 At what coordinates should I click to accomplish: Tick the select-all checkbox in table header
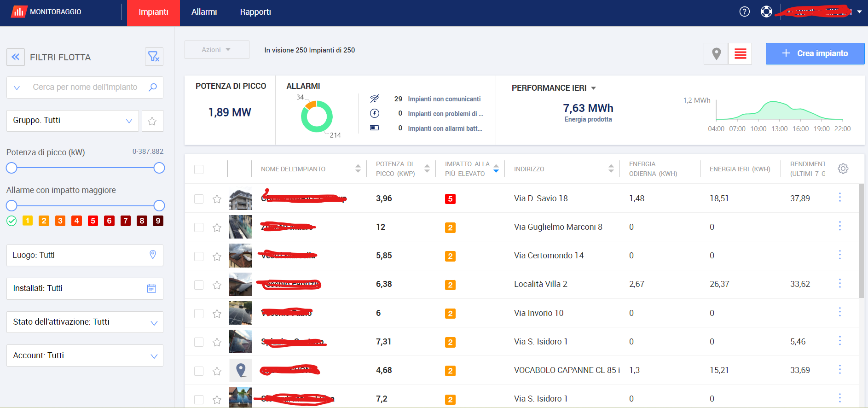(x=199, y=169)
